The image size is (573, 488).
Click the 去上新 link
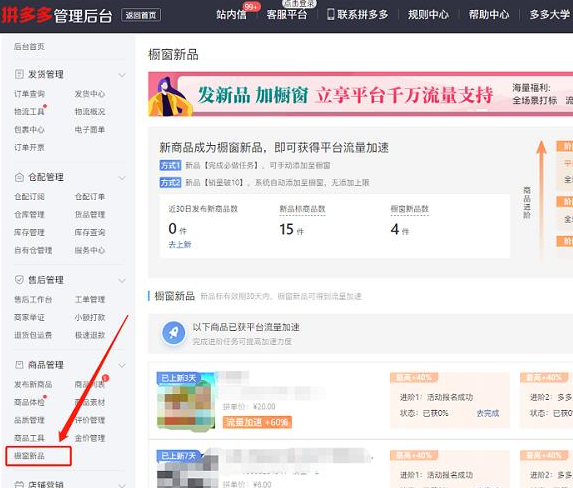pyautogui.click(x=180, y=245)
